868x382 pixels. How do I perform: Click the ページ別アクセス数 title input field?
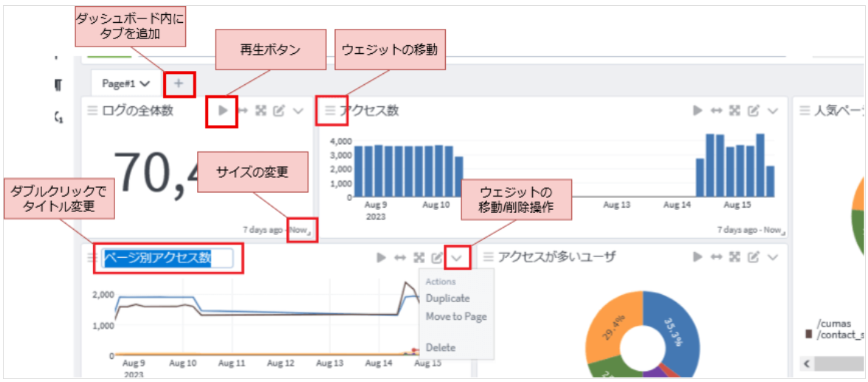tap(167, 258)
